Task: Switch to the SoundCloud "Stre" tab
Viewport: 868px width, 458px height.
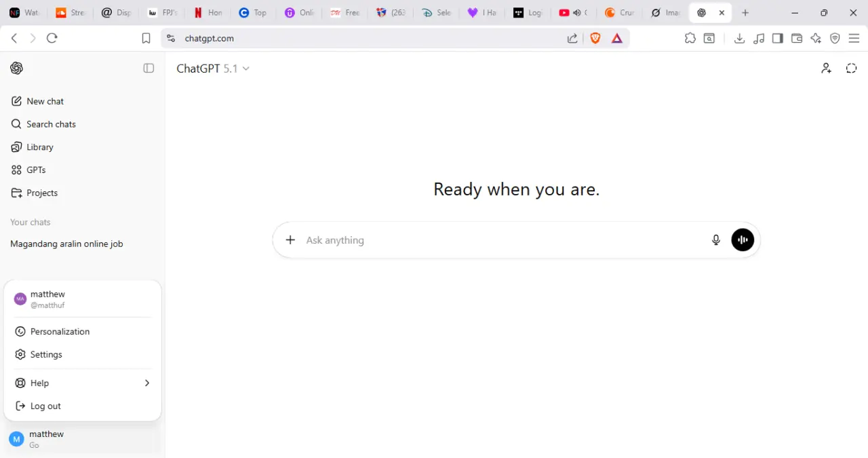Action: (71, 13)
